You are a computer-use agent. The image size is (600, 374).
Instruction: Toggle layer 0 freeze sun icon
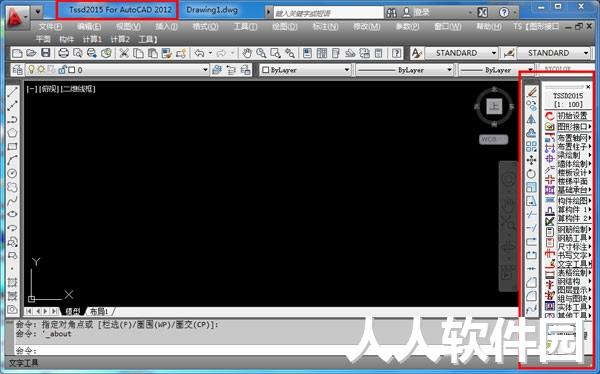coord(41,70)
